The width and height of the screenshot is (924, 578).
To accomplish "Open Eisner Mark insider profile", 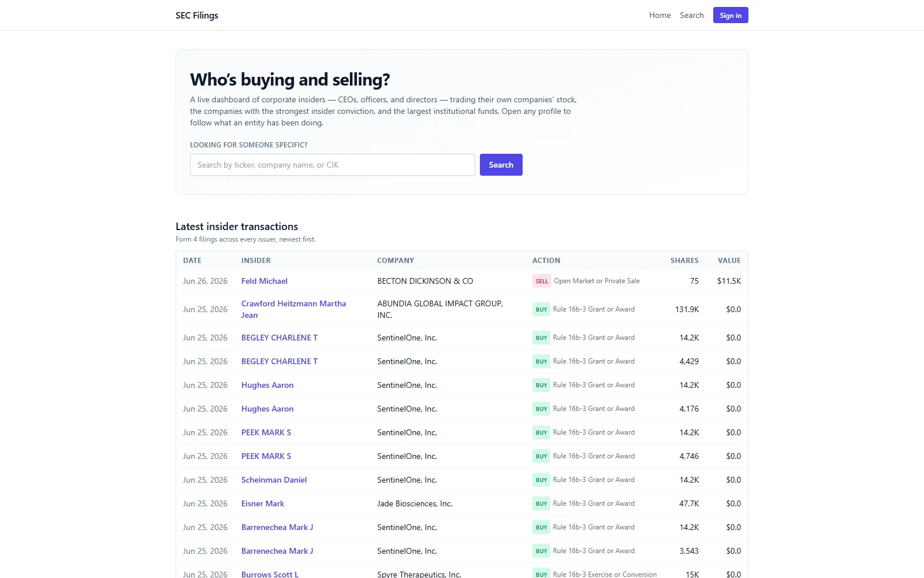I will pos(263,503).
